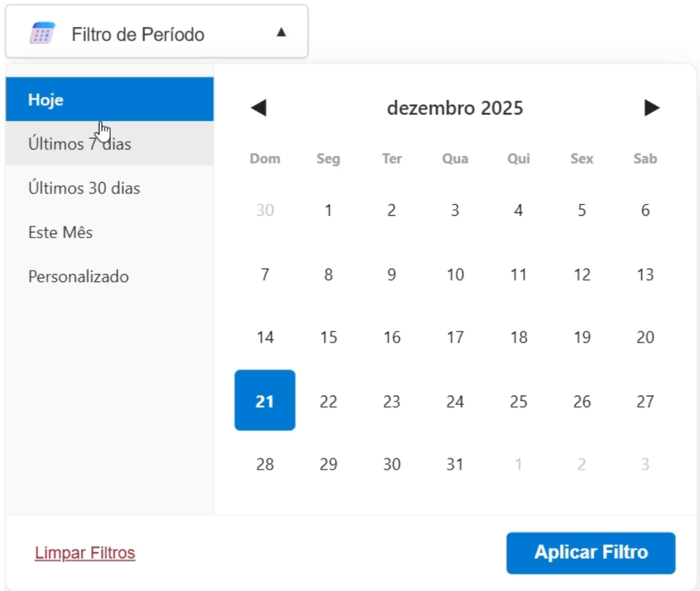The height and width of the screenshot is (591, 700).
Task: Select highlighted day 21 in calendar
Action: (265, 401)
